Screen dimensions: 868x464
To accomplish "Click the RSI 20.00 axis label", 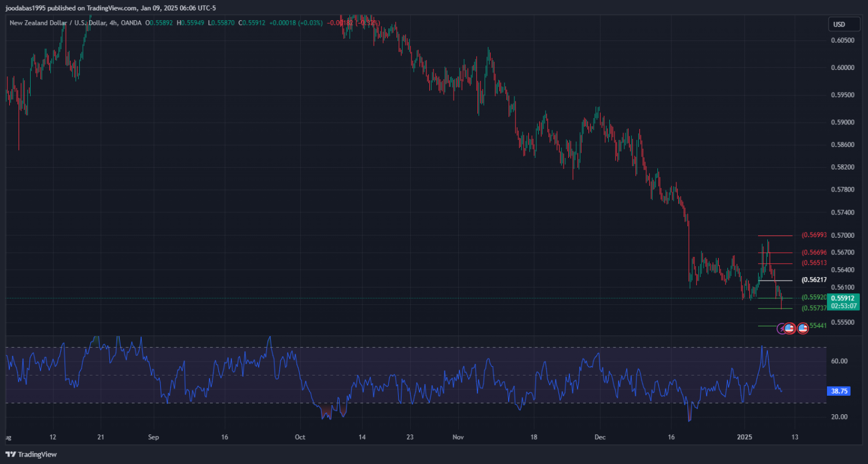I will 840,417.
